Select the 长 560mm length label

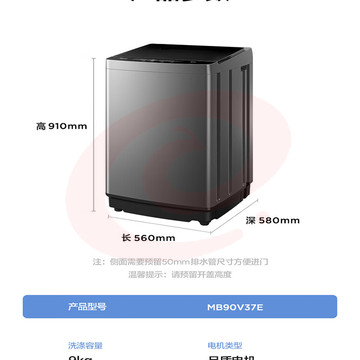click(x=148, y=238)
